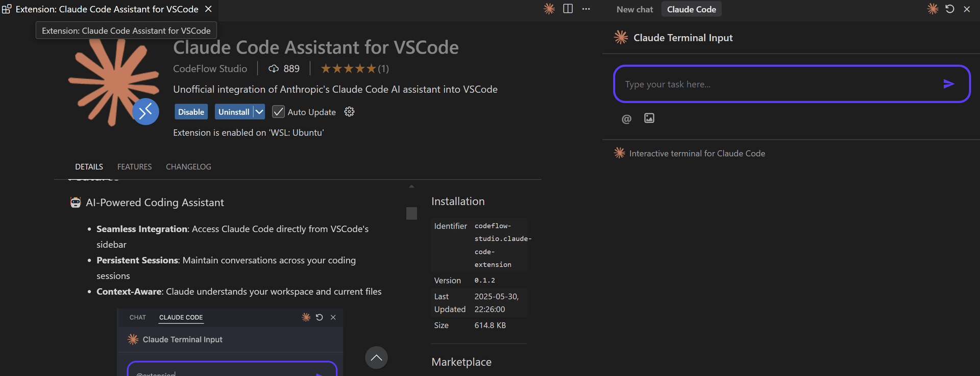Send the task with the arrow icon
This screenshot has width=980, height=376.
coord(948,84)
